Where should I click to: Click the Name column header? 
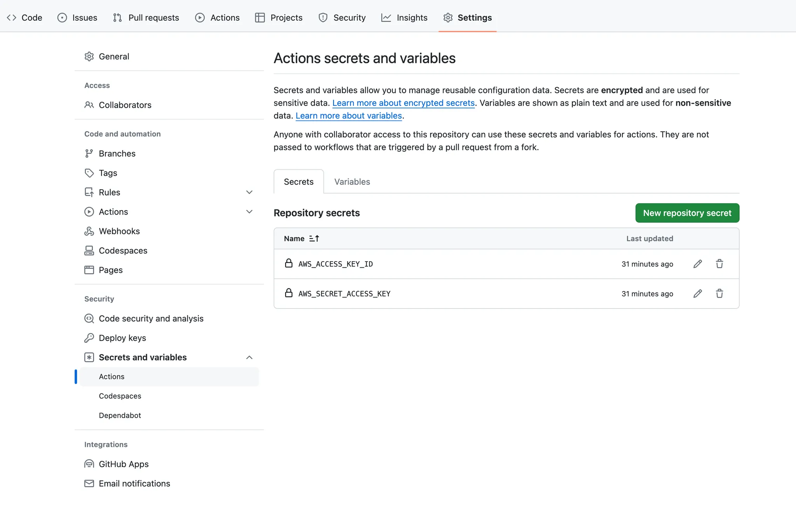coord(294,239)
